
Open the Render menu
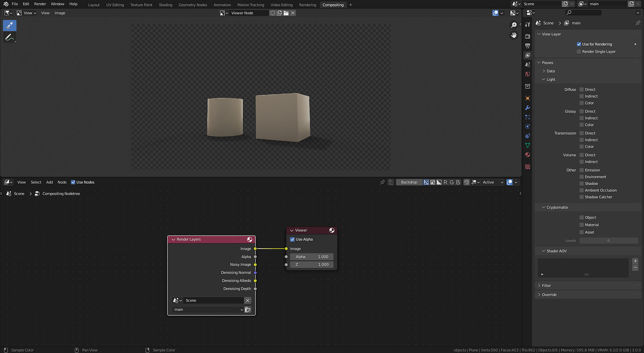40,4
